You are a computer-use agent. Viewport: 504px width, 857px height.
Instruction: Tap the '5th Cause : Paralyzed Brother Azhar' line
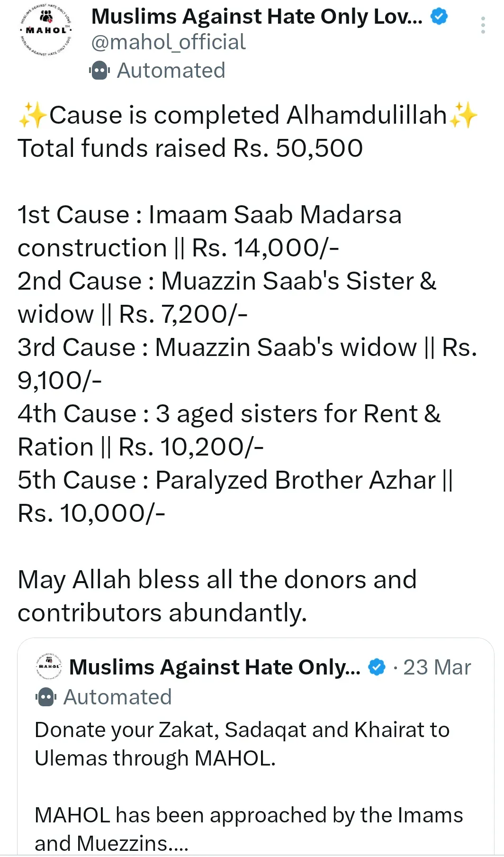click(235, 480)
